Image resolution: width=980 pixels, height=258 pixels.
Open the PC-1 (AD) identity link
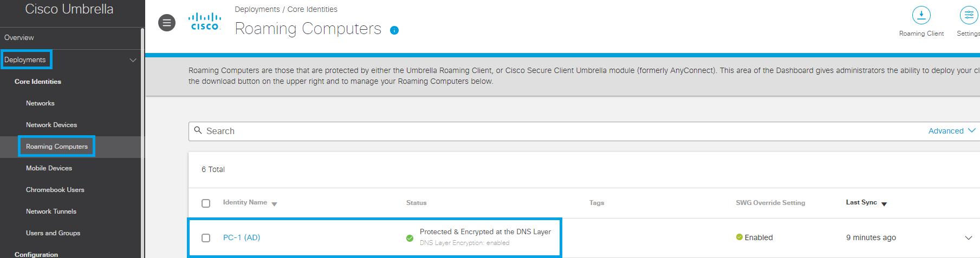pyautogui.click(x=242, y=237)
